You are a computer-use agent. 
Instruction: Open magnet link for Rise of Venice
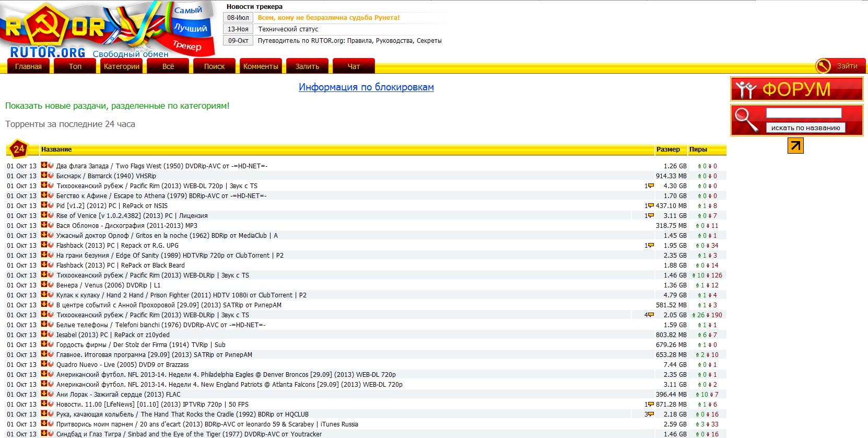click(x=51, y=215)
